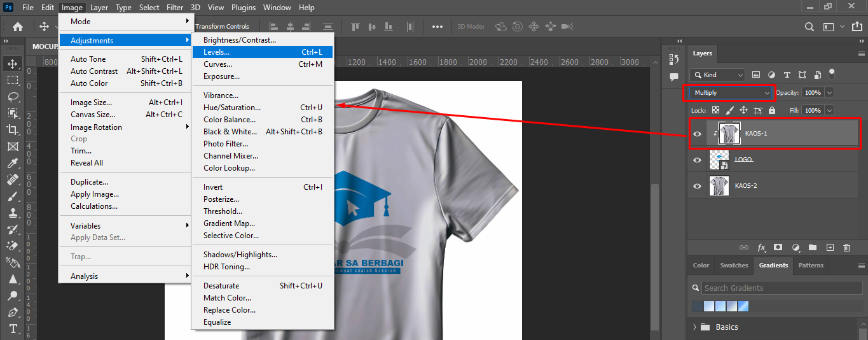This screenshot has height=340, width=868.
Task: Select the Clone Stamp tool
Action: (13, 213)
